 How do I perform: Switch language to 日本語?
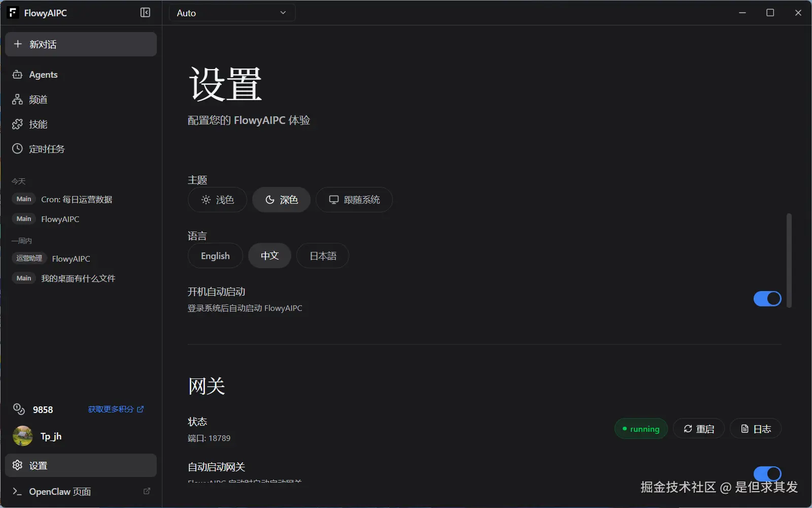coord(322,256)
